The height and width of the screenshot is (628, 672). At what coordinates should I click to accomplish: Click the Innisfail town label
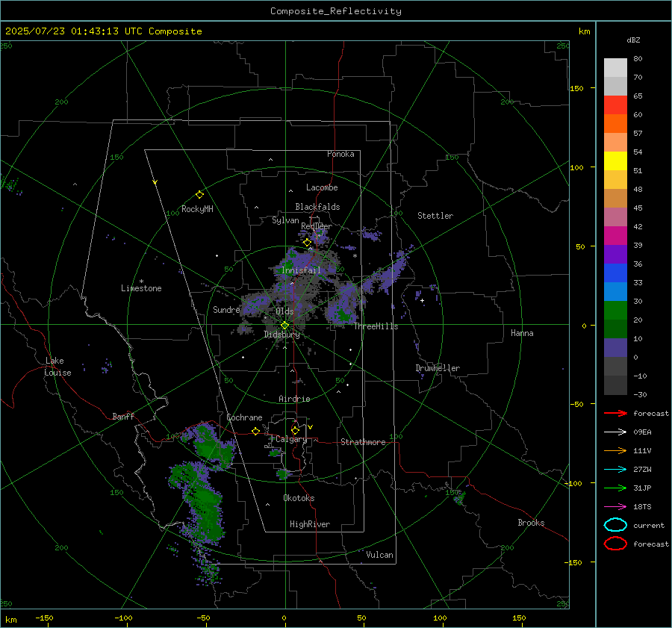[x=301, y=270]
